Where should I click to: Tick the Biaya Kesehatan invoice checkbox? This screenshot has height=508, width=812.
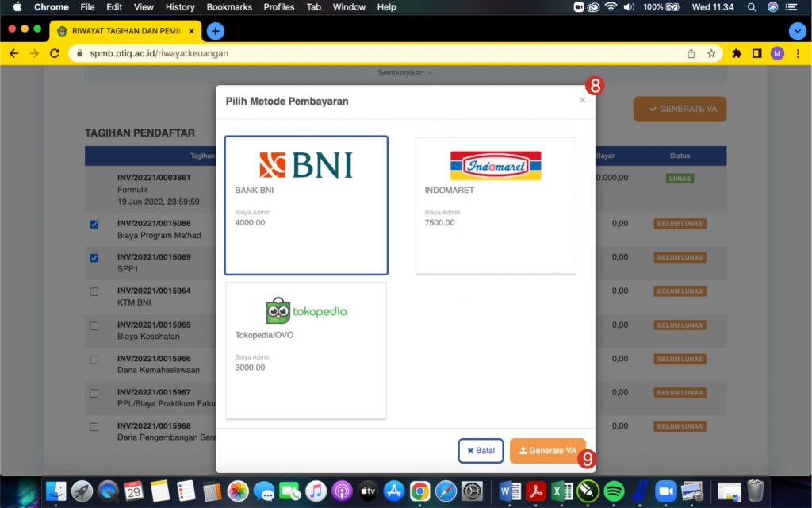[x=94, y=326]
